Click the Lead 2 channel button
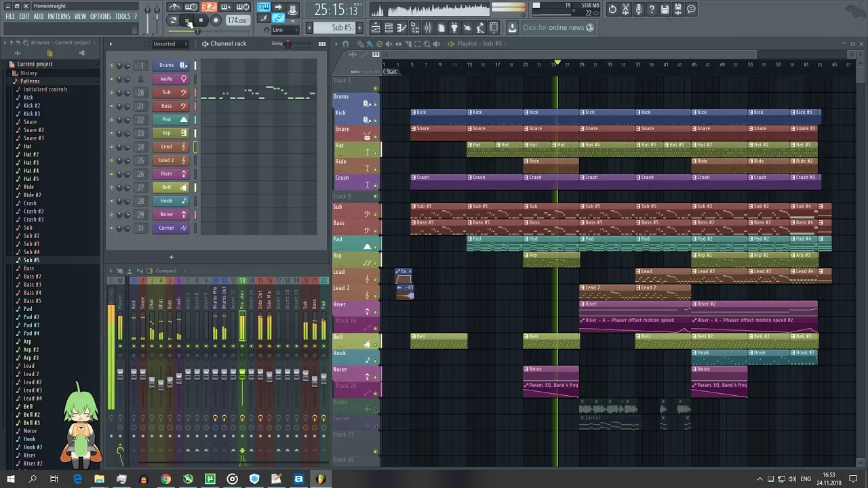 click(x=170, y=160)
